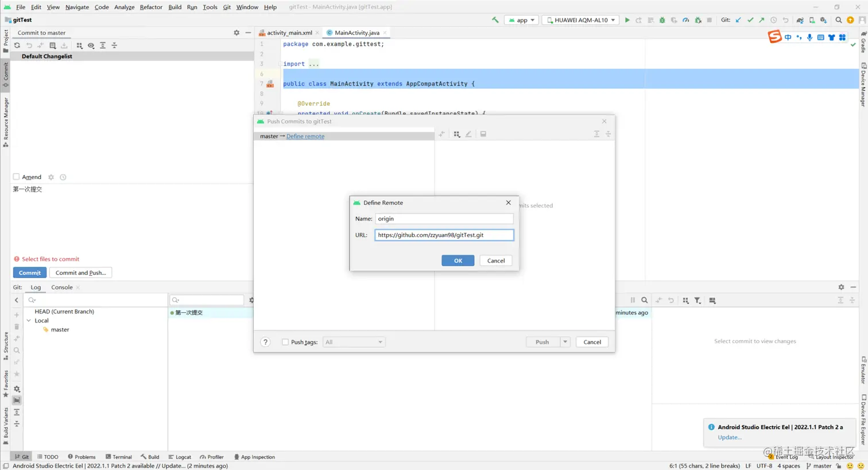Toggle the Group By Directory folder icon in Git log

17,401
